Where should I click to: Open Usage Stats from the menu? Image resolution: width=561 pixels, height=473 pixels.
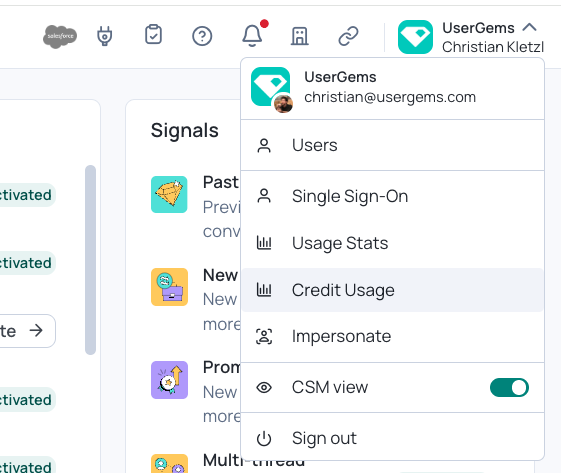(x=392, y=243)
